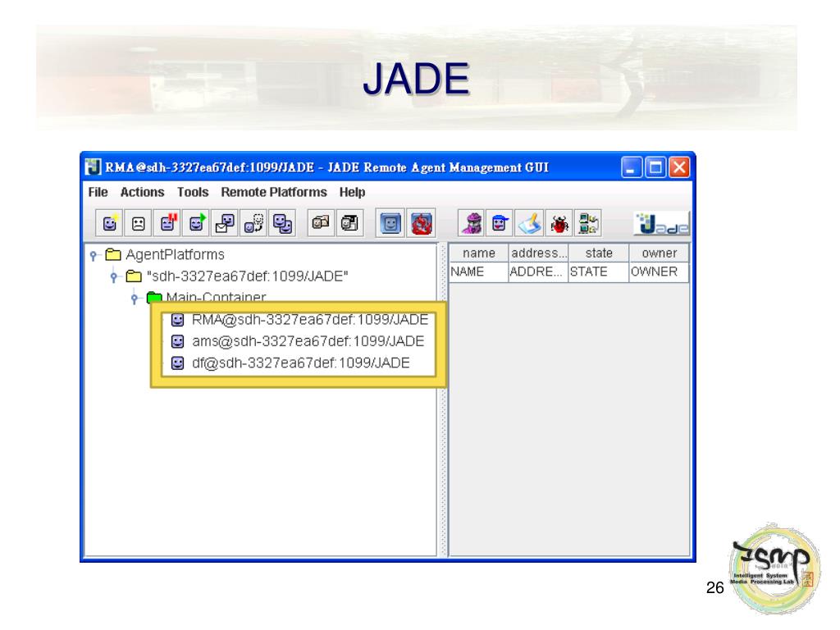Screen dimensions: 840x630
Task: Close the JADE RMA window
Action: point(679,167)
